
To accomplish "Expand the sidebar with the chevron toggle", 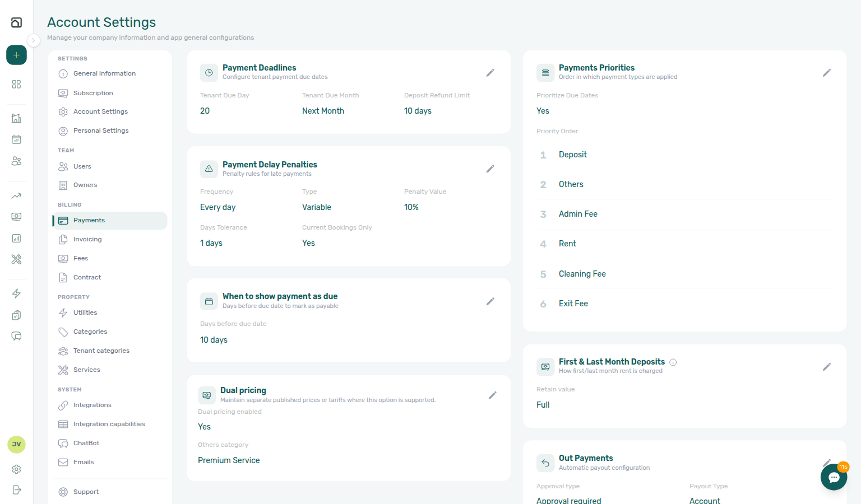I will click(x=34, y=40).
